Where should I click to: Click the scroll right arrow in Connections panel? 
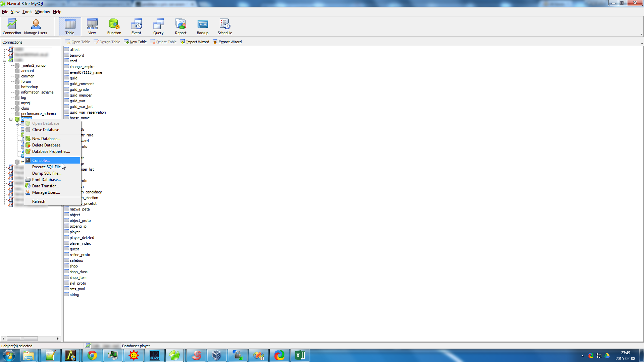58,339
